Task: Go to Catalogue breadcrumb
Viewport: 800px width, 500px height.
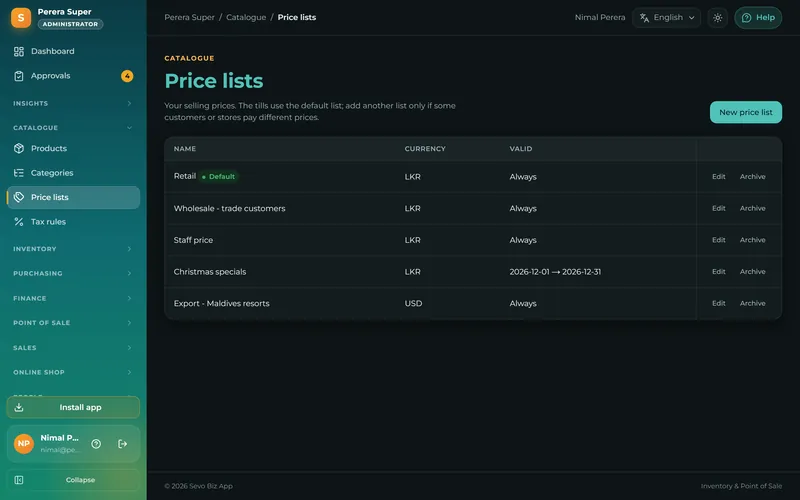Action: tap(246, 17)
